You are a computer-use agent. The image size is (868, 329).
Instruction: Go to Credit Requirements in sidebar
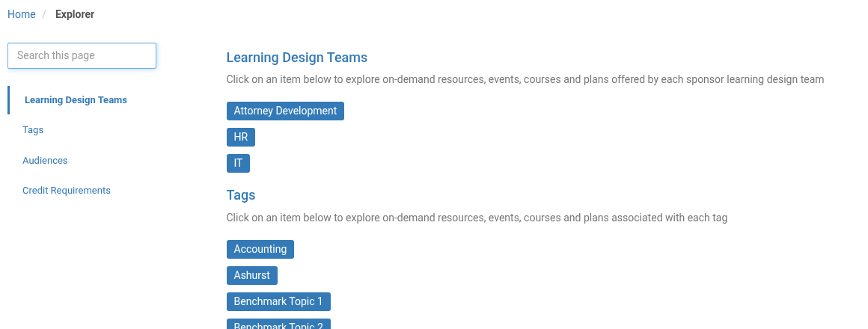tap(67, 190)
